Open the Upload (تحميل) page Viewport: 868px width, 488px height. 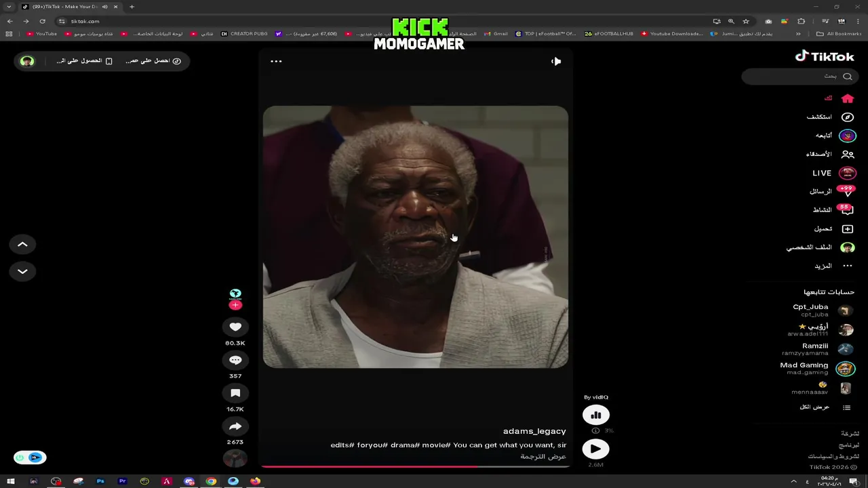click(x=835, y=229)
